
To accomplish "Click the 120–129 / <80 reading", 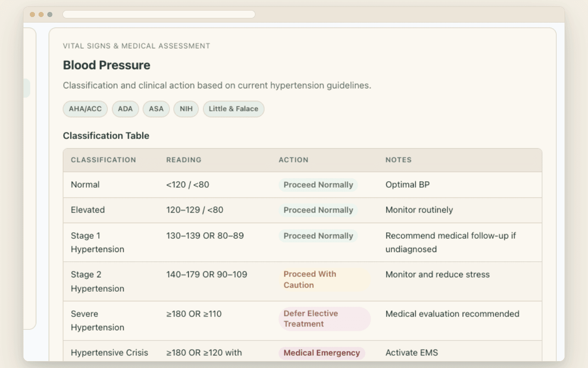I will 195,210.
